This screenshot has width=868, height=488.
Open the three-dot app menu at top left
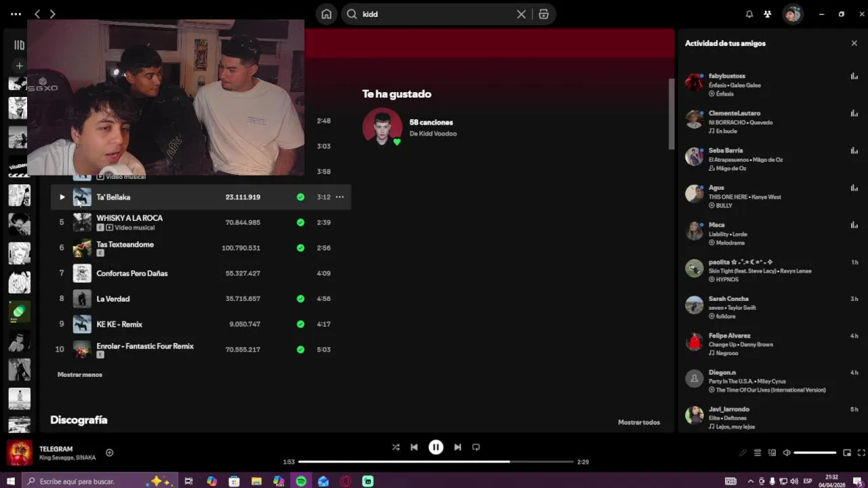tap(16, 14)
